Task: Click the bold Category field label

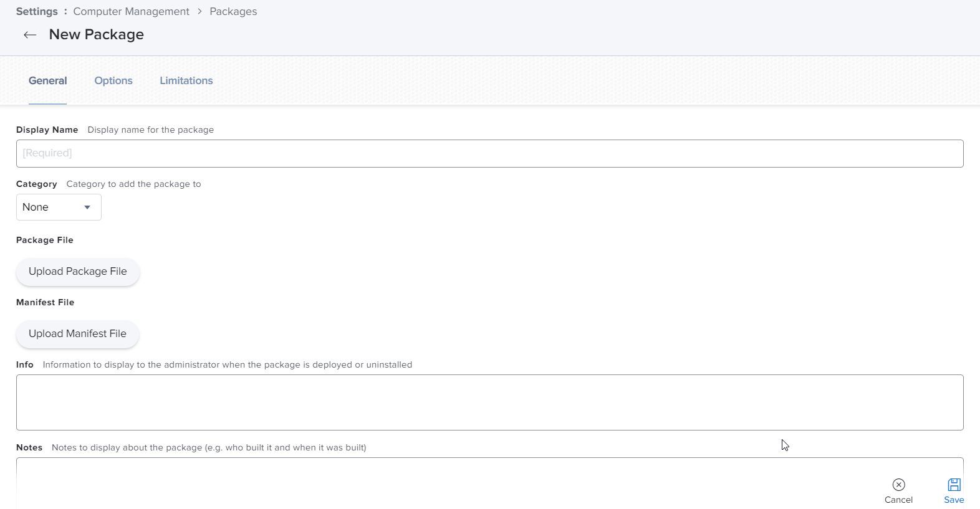Action: click(36, 184)
